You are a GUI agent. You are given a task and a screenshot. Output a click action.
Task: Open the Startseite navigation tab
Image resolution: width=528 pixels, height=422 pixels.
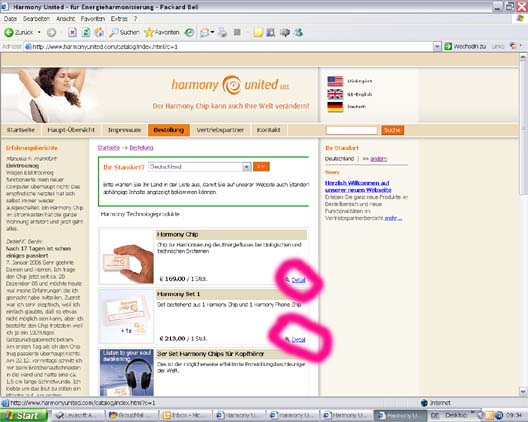click(21, 130)
